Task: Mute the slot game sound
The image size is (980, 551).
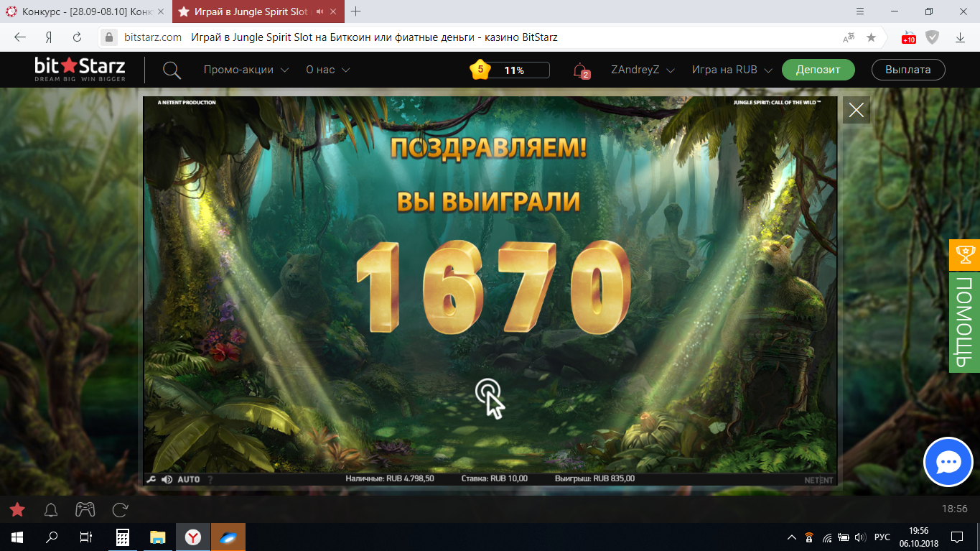Action: point(167,479)
